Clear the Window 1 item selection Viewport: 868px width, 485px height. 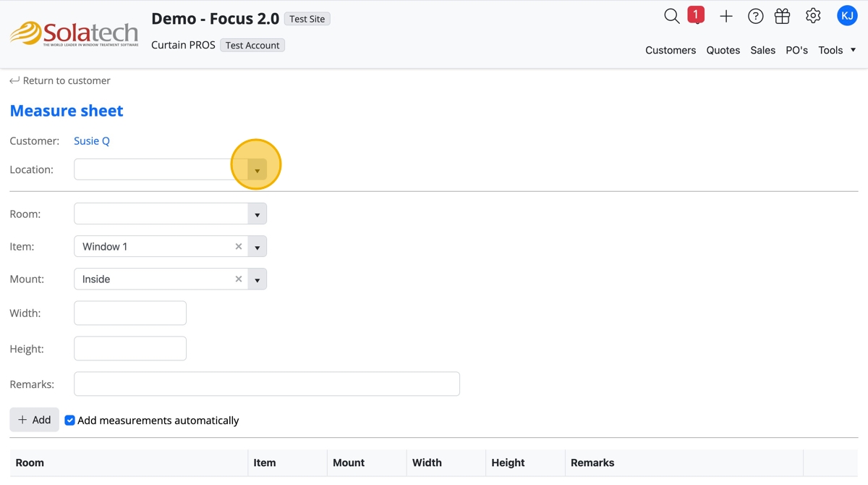click(x=239, y=247)
